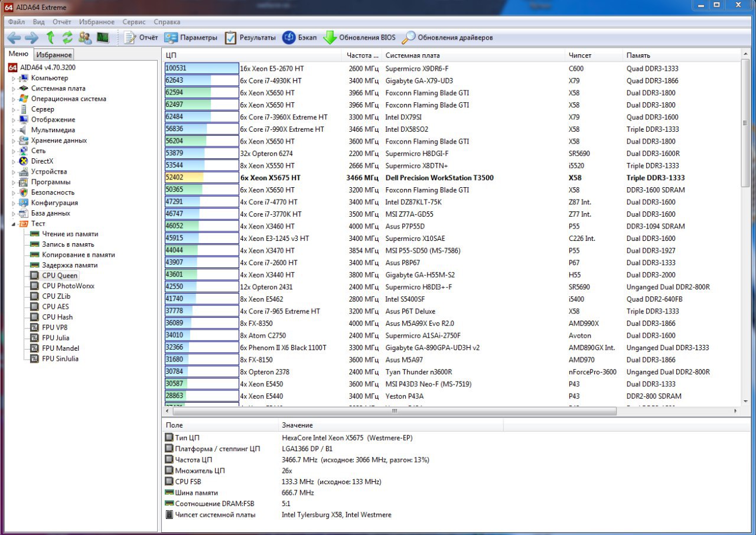Click the Чипсет column header

(594, 56)
